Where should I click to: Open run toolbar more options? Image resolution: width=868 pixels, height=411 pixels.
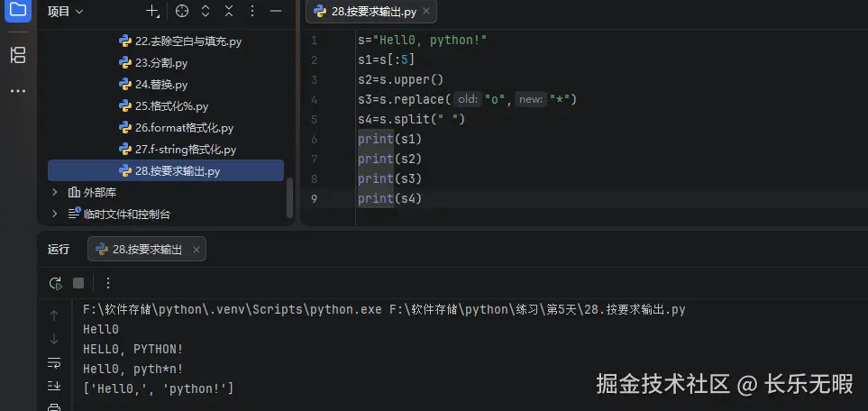pyautogui.click(x=108, y=284)
